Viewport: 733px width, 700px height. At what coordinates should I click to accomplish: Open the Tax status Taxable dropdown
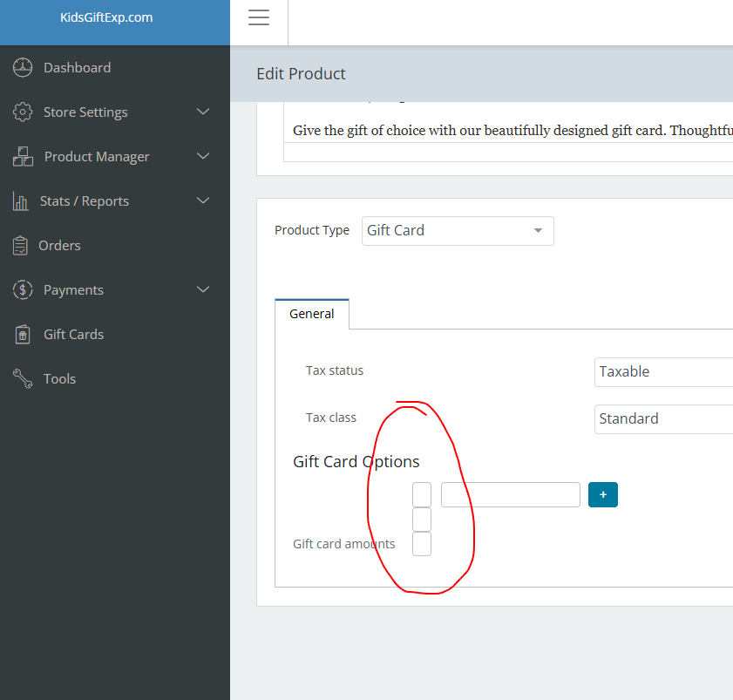point(664,371)
